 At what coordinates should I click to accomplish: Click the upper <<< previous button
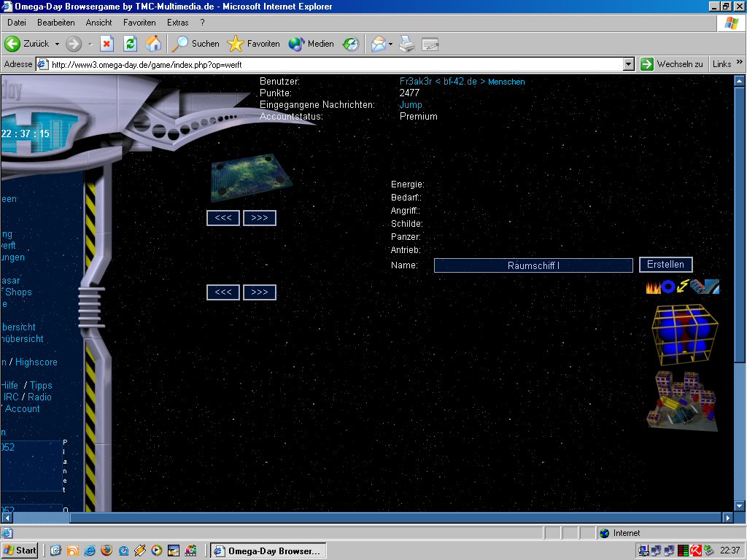[223, 218]
